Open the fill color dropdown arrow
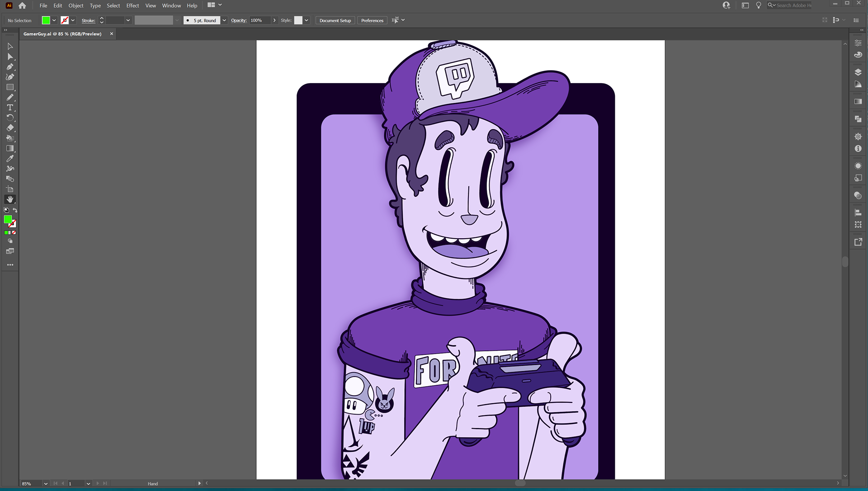The width and height of the screenshot is (868, 491). pos(54,20)
